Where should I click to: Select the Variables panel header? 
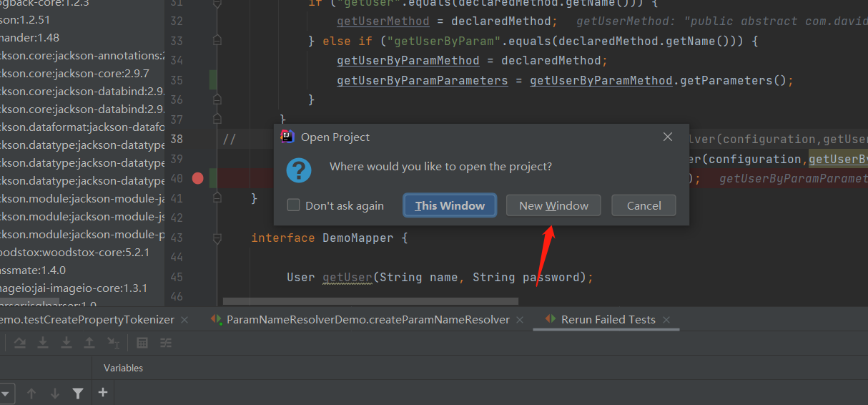123,368
